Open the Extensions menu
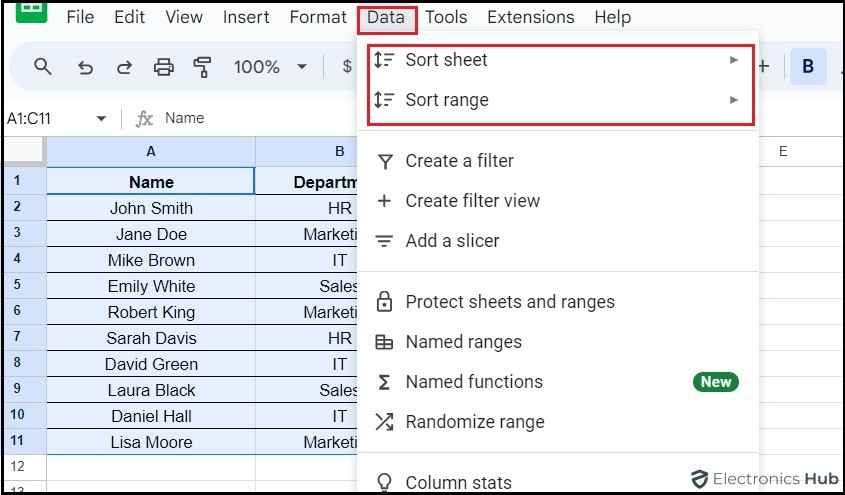 pos(531,17)
